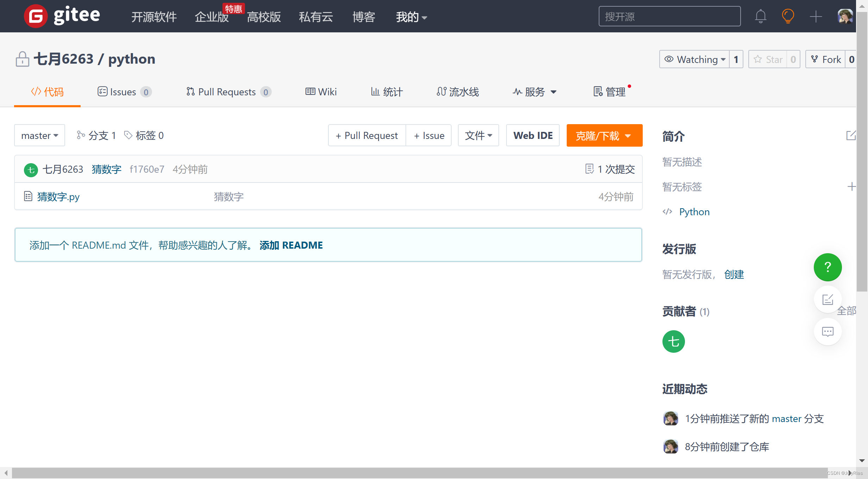
Task: Click the floating feedback edit icon
Action: point(828,300)
